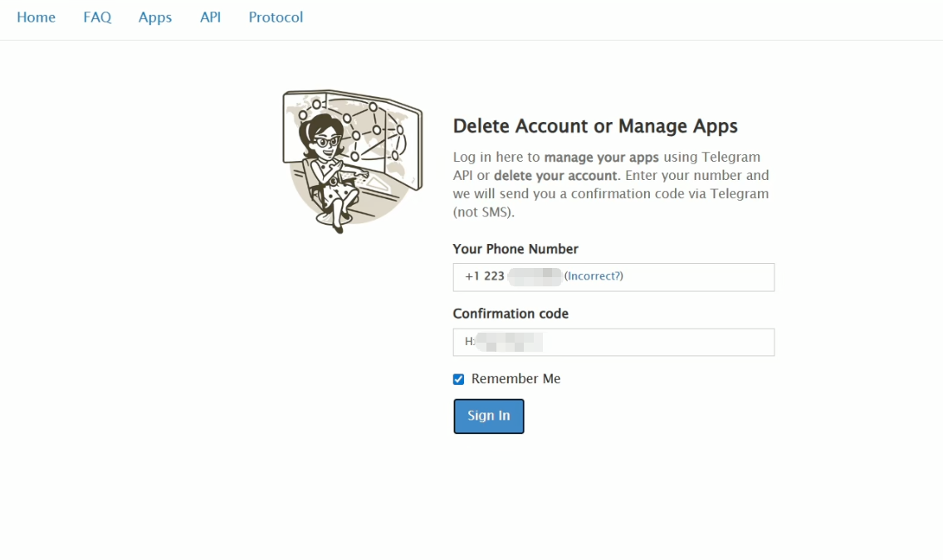This screenshot has height=560, width=943.
Task: Click the Delete Account or Manage Apps heading
Action: (x=595, y=126)
